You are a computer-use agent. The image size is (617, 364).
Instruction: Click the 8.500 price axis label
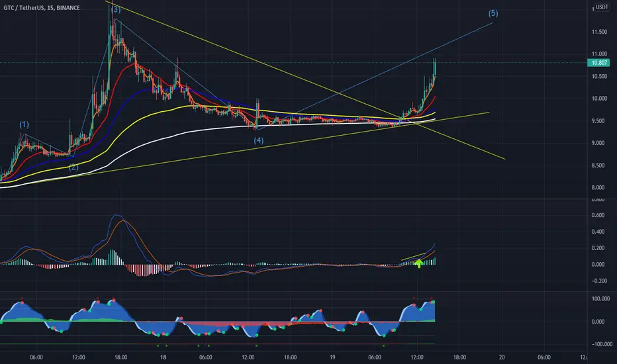click(599, 165)
